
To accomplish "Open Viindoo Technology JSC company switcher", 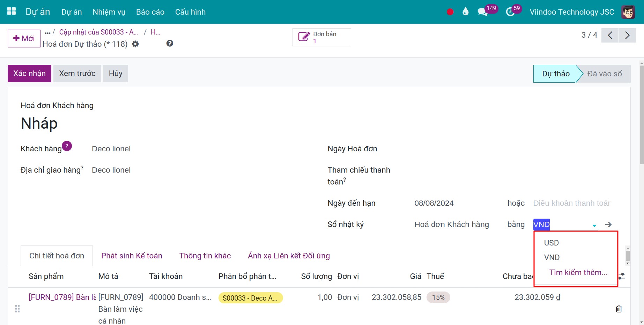I will (572, 12).
